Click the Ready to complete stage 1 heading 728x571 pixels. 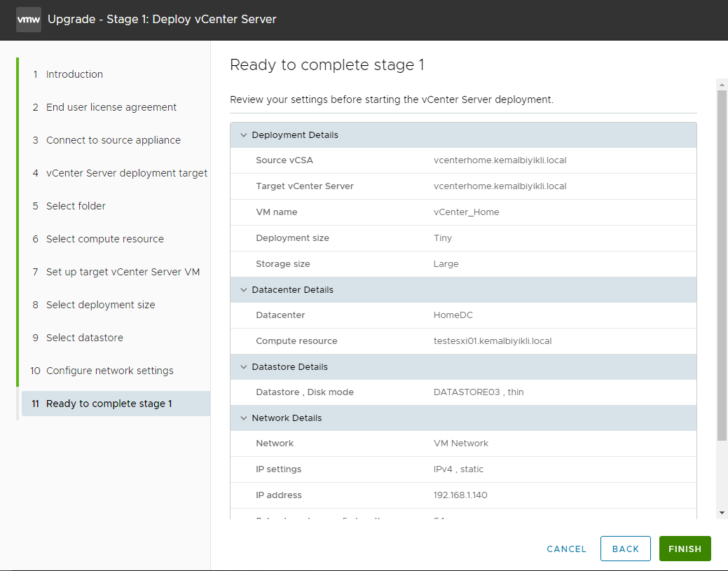point(327,65)
